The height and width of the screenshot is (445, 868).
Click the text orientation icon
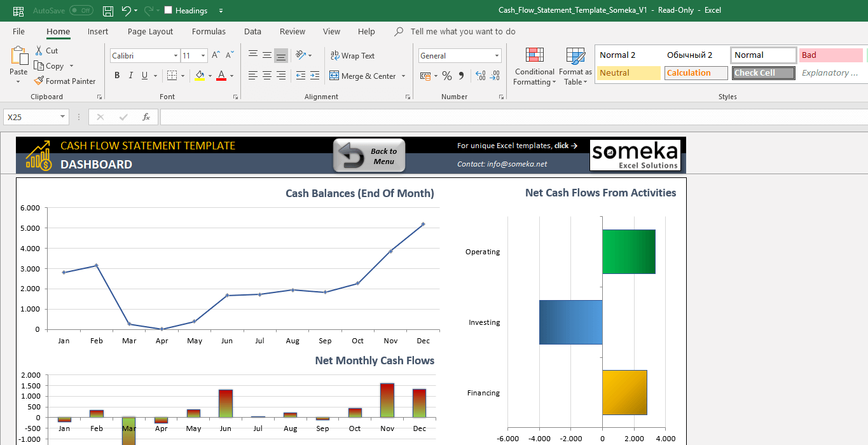point(301,55)
